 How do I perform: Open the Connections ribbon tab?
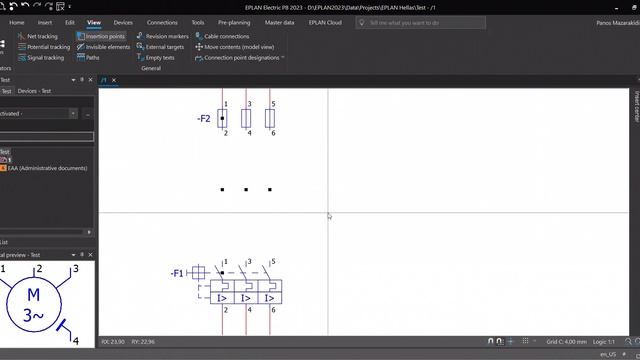[162, 22]
